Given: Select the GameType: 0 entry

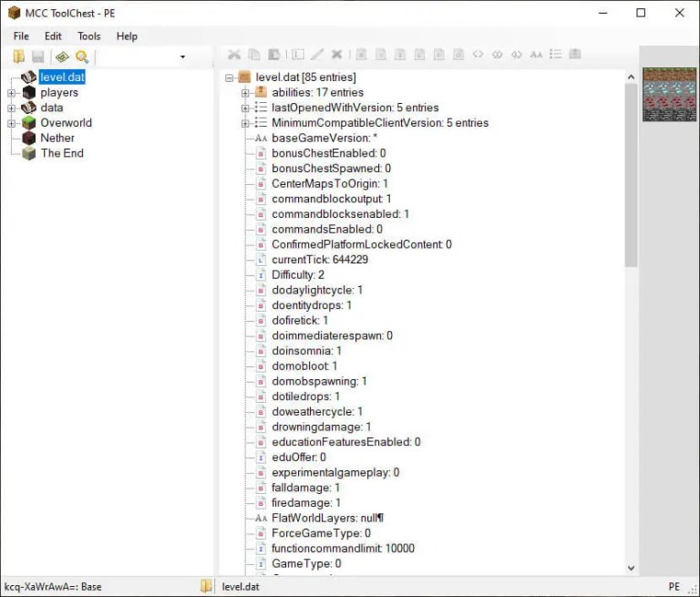Looking at the screenshot, I should [x=306, y=563].
